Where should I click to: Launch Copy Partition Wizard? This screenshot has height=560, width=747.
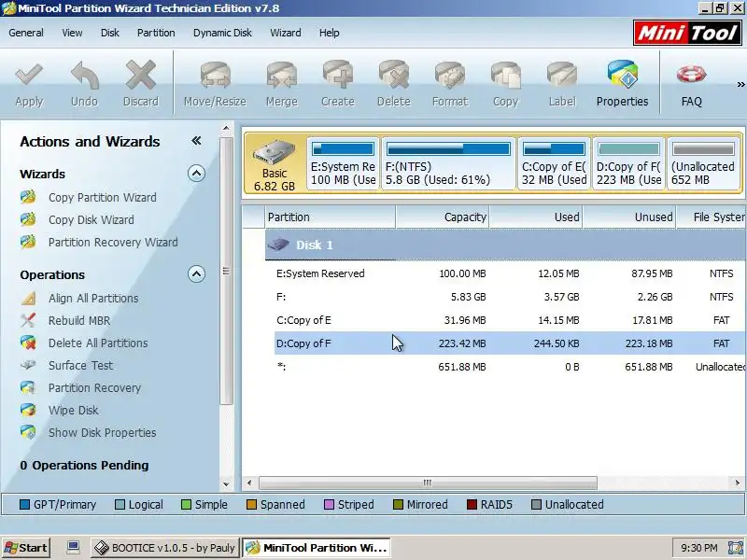(103, 197)
